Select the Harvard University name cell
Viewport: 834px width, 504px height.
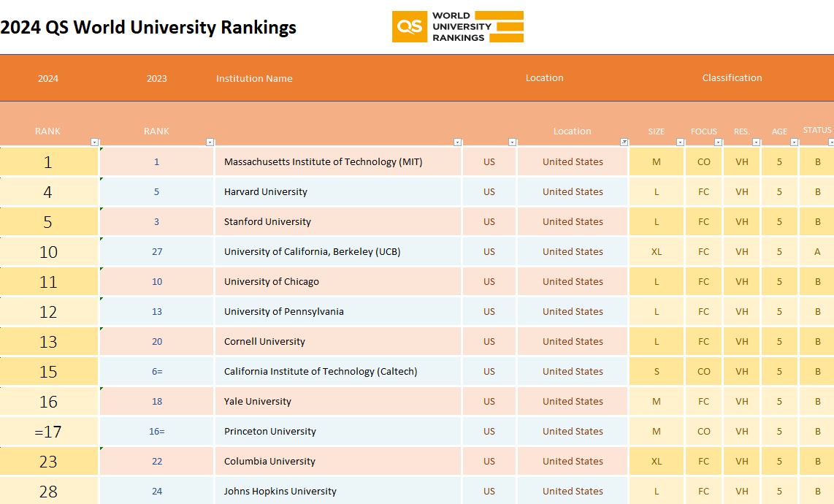(x=266, y=192)
